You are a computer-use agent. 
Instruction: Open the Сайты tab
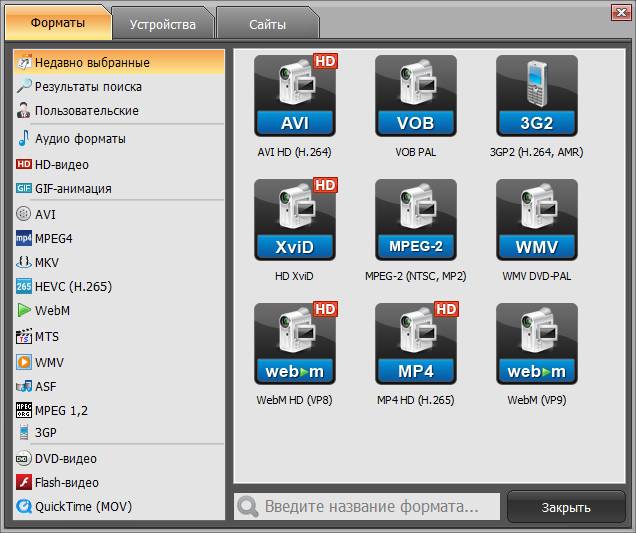pyautogui.click(x=266, y=23)
